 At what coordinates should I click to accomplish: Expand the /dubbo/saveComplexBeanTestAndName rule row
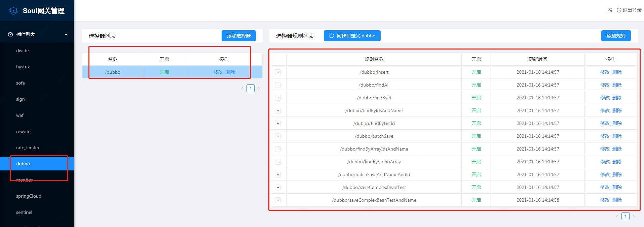pos(278,200)
